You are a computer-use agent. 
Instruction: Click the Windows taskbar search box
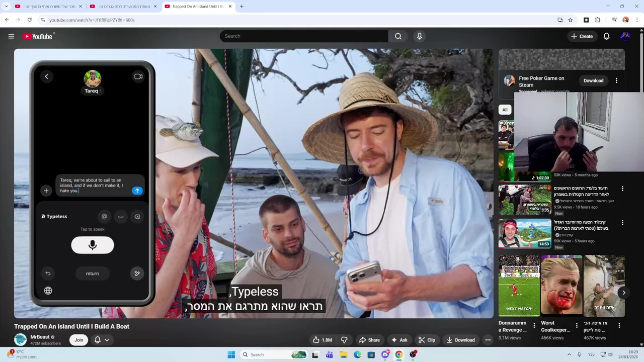[273, 354]
